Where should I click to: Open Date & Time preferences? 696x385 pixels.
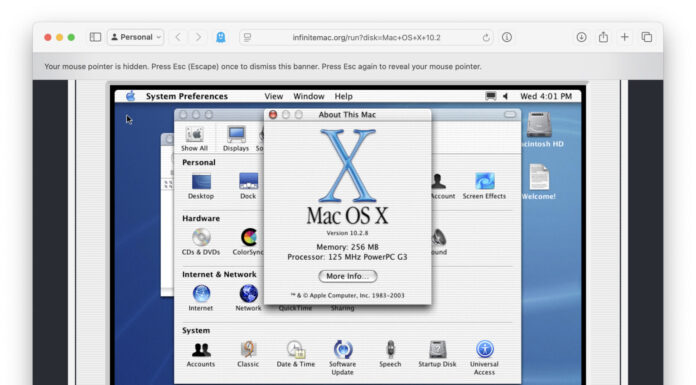[296, 354]
